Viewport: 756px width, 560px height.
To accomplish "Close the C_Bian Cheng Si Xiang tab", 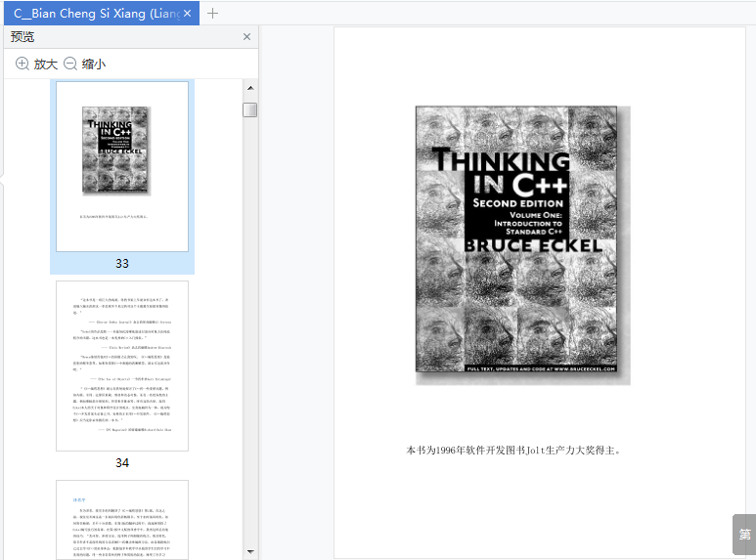I will point(188,14).
